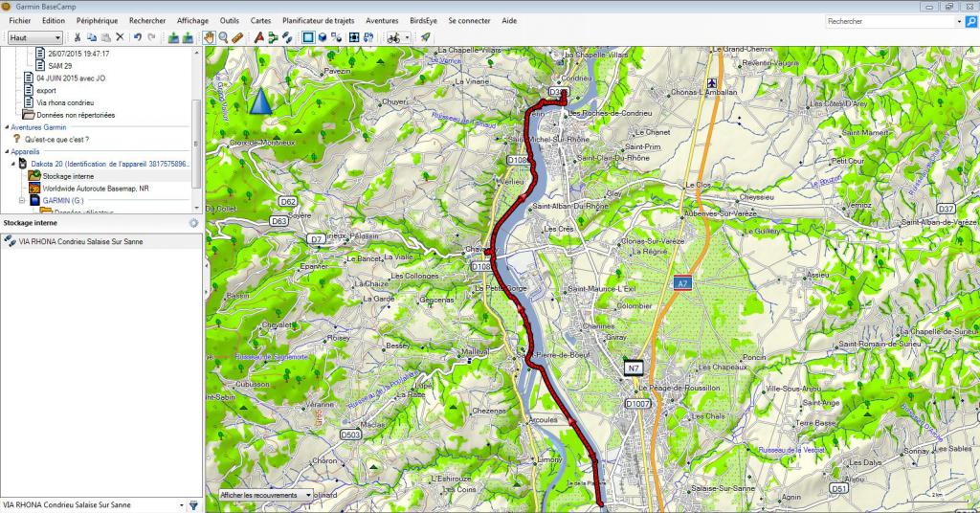Open the Outils menu

tap(230, 21)
